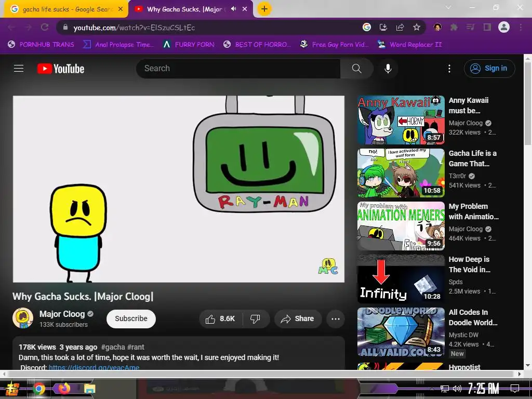Click the round avatar extension icon in toolbar
This screenshot has width=532, height=399.
pyautogui.click(x=437, y=27)
